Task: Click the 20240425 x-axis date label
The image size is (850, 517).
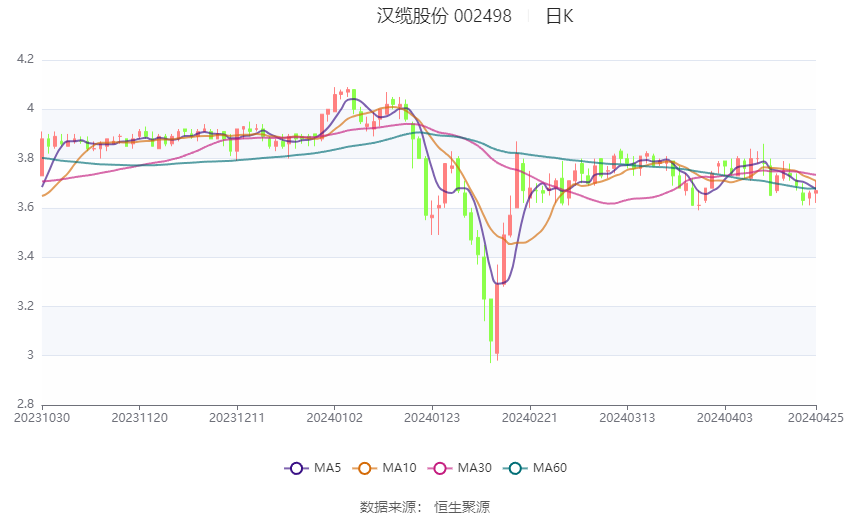Action: 816,418
